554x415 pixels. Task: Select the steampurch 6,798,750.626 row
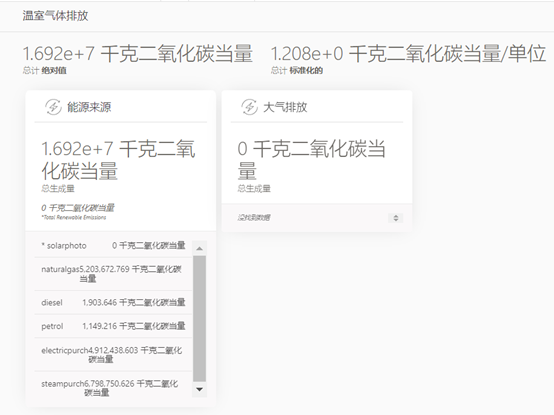(x=113, y=388)
